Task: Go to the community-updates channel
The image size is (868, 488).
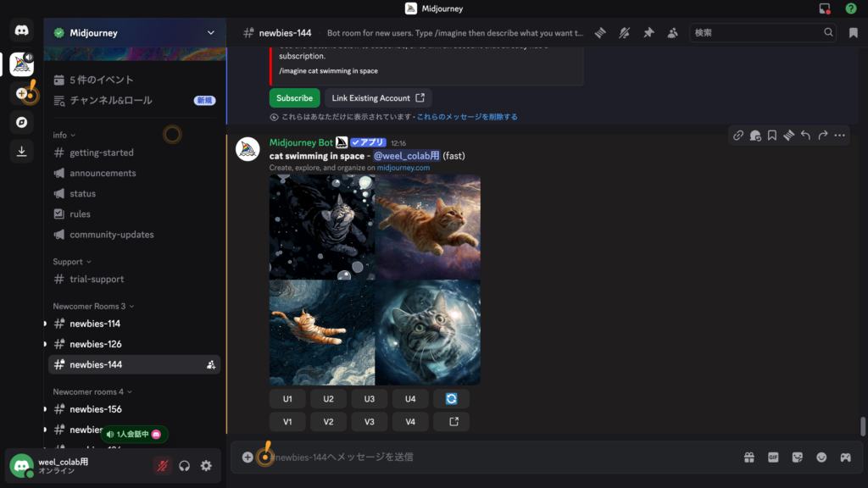Action: tap(134, 235)
